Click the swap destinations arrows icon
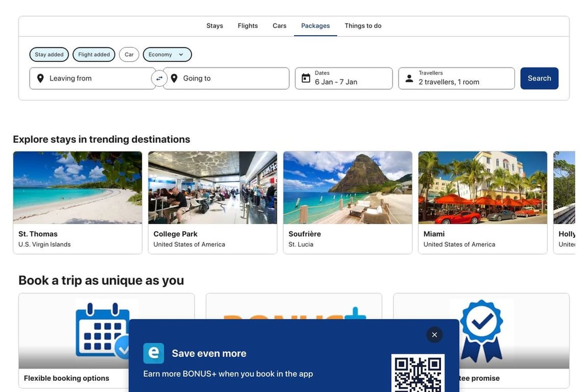Image resolution: width=588 pixels, height=392 pixels. [x=159, y=78]
